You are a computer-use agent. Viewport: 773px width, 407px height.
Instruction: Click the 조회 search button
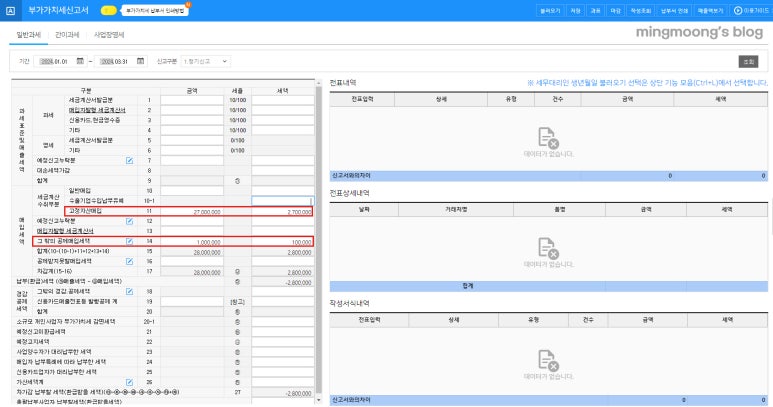tap(748, 62)
